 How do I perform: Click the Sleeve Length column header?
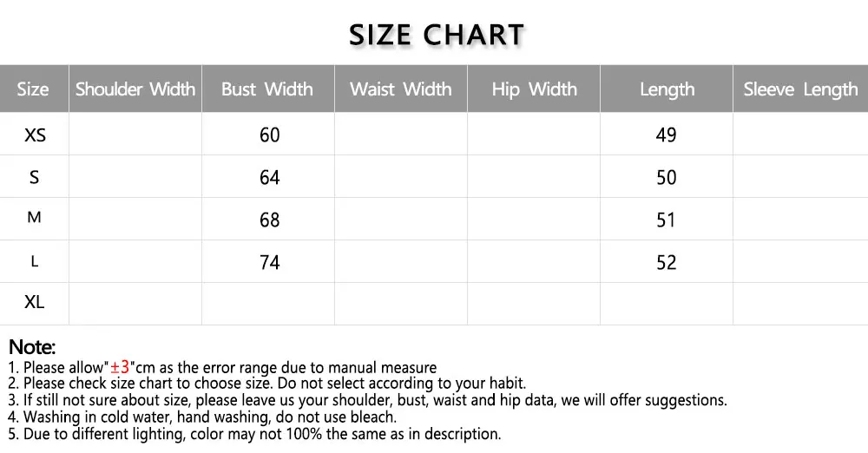800,89
